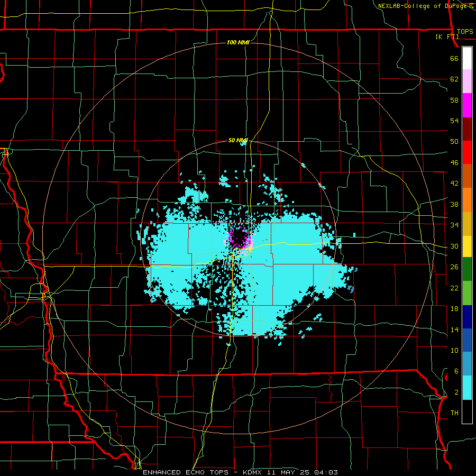This screenshot has height=476, width=476.
Task: Click the white swatch at the legend top
Action: click(x=467, y=58)
